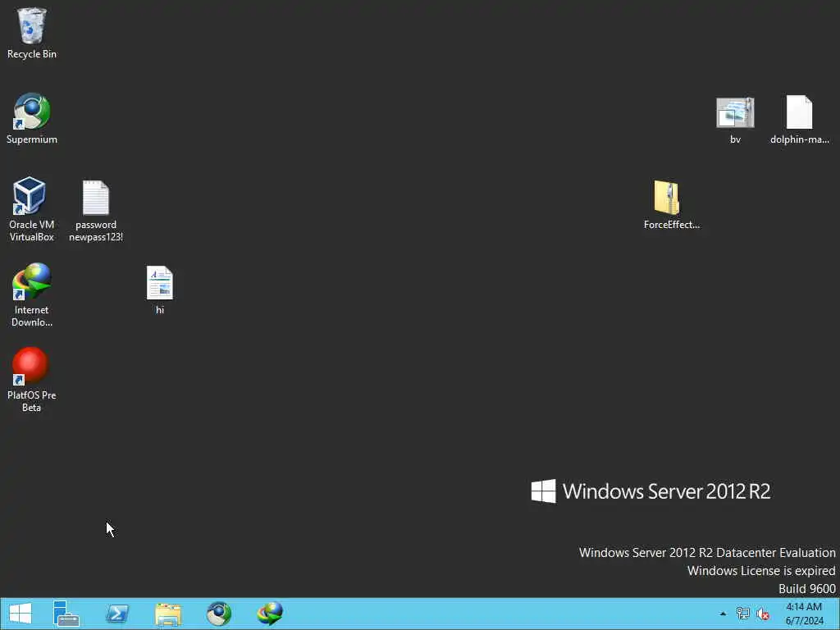The width and height of the screenshot is (840, 630).
Task: Select the dolphin-ma... file icon
Action: click(799, 120)
